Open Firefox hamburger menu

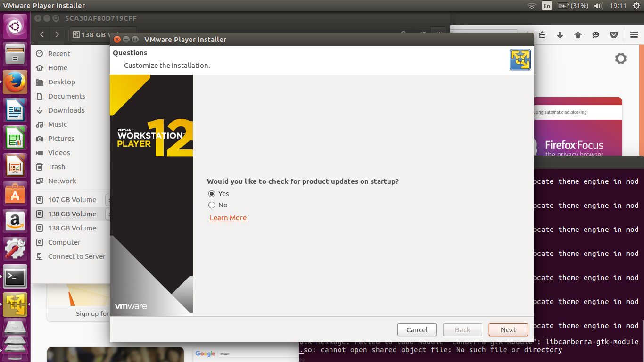click(634, 35)
